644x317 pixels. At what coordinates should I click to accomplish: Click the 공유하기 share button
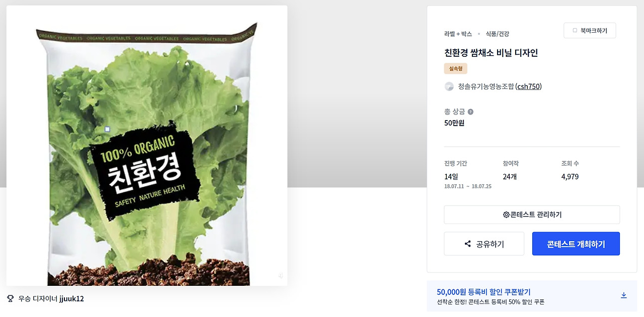(x=484, y=244)
